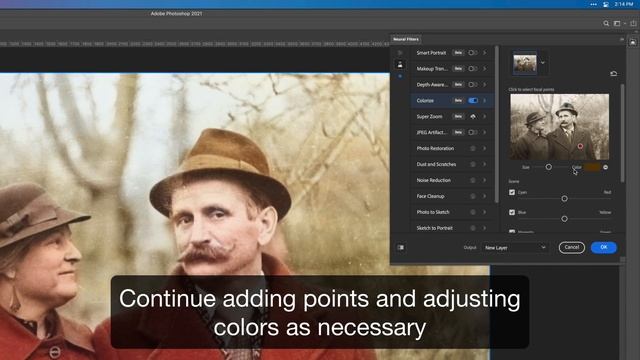Viewport: 640px width, 360px height.
Task: Click the Face Cleanup wait-list icon
Action: click(x=473, y=196)
